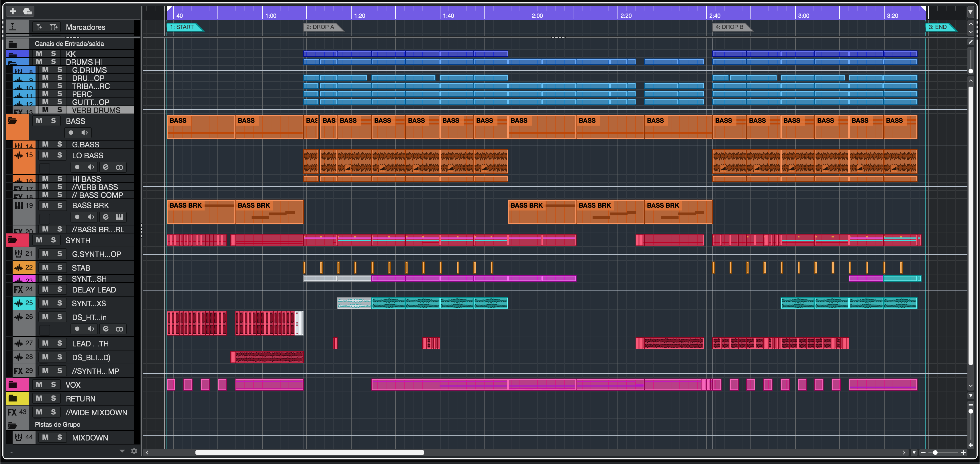
Task: Click the marker track locate icon
Action: [x=13, y=27]
